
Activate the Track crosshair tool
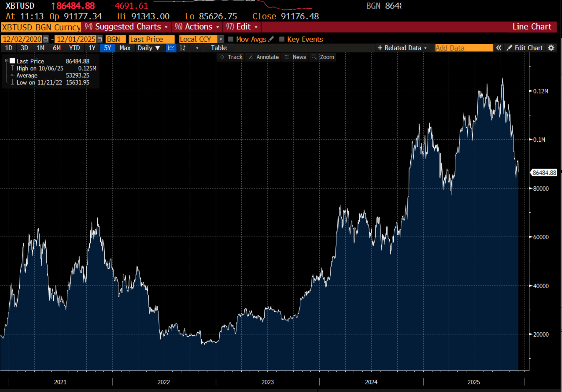point(231,57)
